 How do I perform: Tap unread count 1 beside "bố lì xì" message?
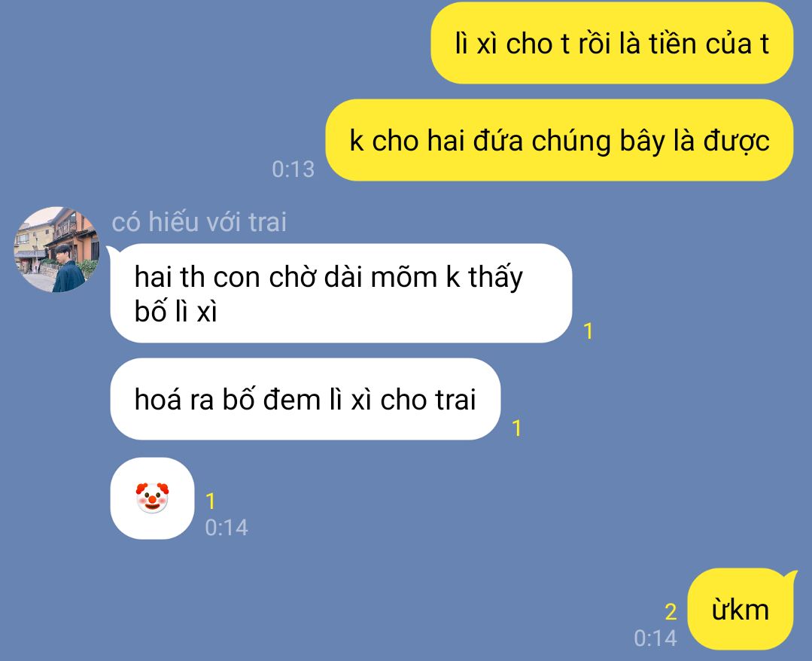588,331
